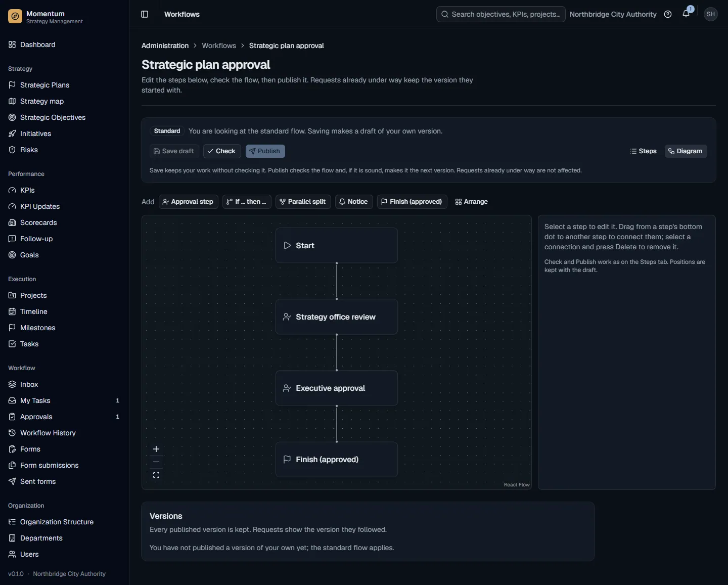This screenshot has height=585, width=728.
Task: Select the Strategy office review node
Action: click(x=337, y=317)
